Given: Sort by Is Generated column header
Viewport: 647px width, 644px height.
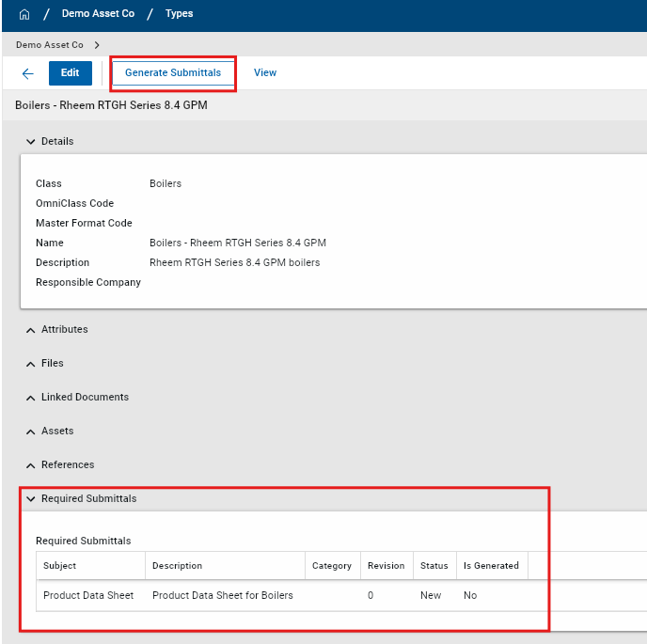Looking at the screenshot, I should 491,566.
